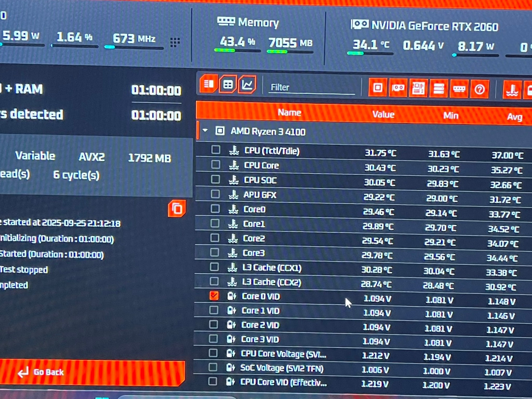The width and height of the screenshot is (532, 399).
Task: Click the Go Back button
Action: (92, 372)
